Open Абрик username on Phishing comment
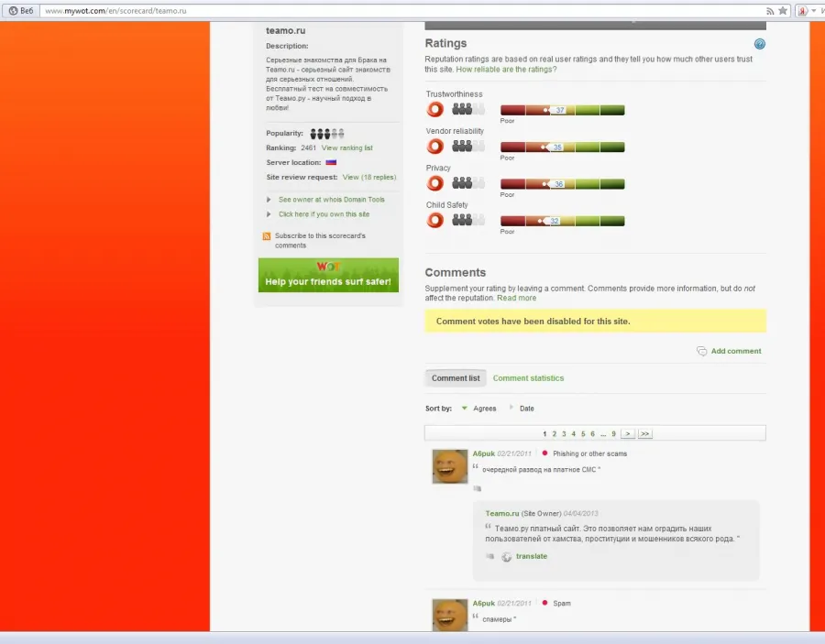The width and height of the screenshot is (825, 644). tap(483, 453)
